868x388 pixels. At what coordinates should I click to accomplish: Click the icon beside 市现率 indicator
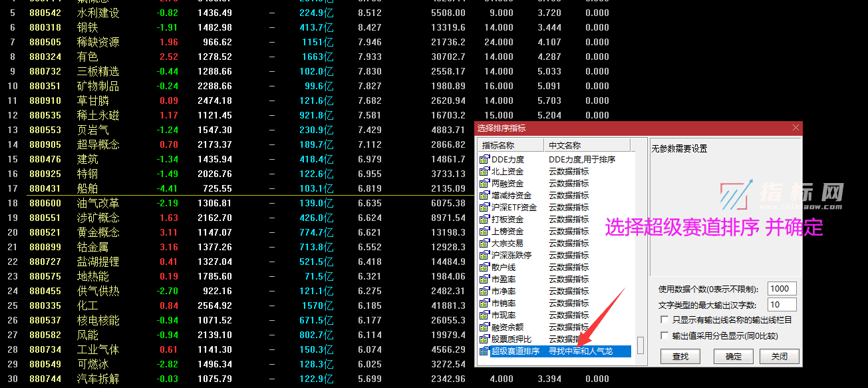484,315
